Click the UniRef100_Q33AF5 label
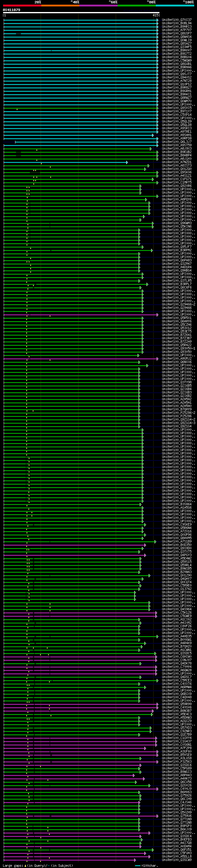197x868 pixels. [x=177, y=47]
